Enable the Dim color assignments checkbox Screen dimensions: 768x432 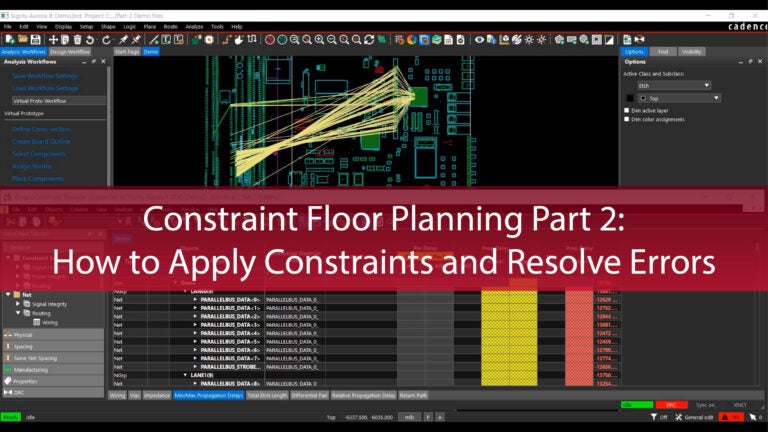pos(626,119)
